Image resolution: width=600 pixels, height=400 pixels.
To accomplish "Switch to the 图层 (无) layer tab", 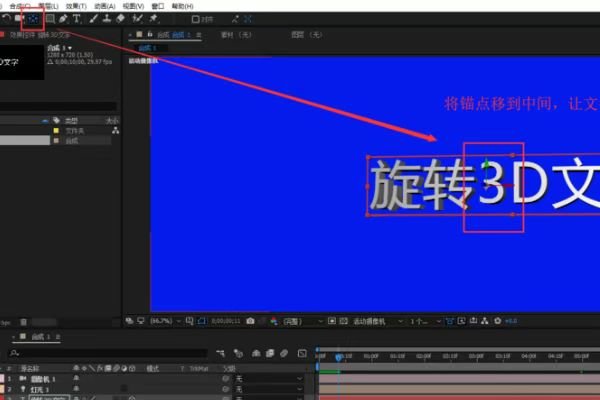I will (x=307, y=35).
